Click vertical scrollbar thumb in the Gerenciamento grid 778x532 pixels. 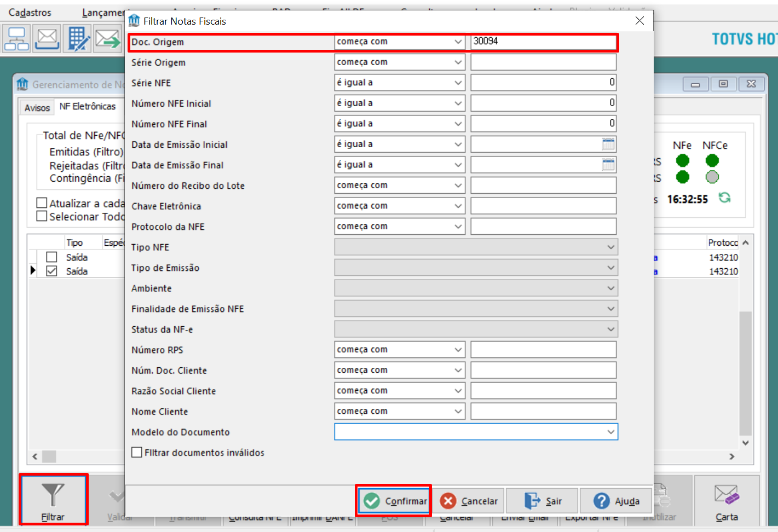[x=745, y=373]
